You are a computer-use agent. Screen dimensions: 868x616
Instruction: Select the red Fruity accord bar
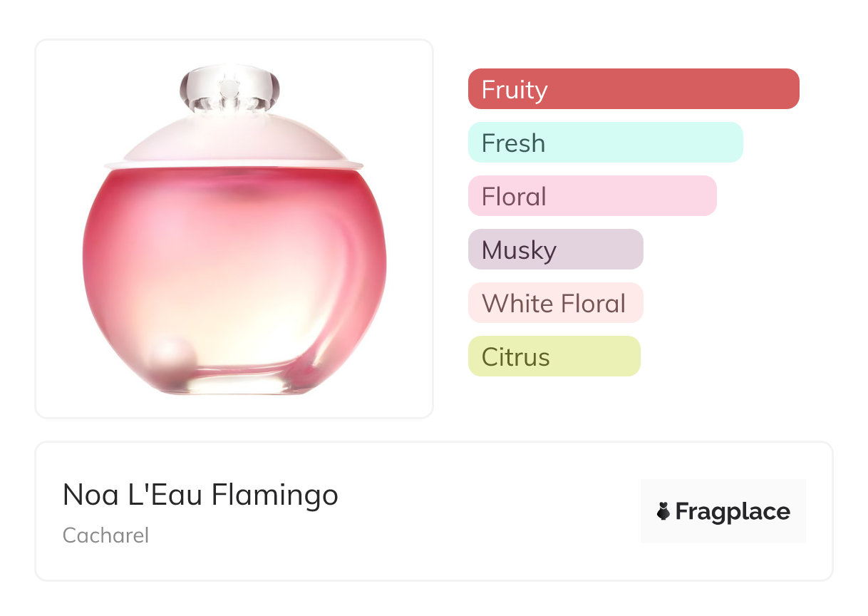(633, 89)
